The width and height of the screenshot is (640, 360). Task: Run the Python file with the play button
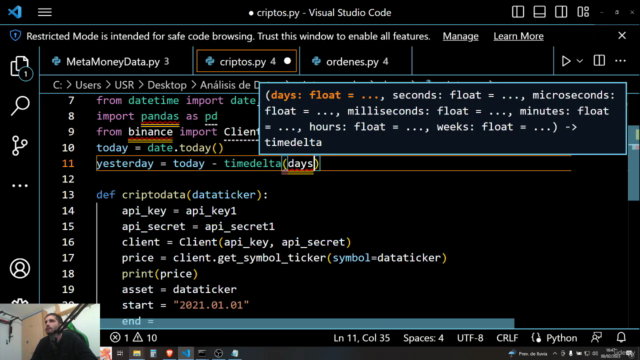click(566, 61)
